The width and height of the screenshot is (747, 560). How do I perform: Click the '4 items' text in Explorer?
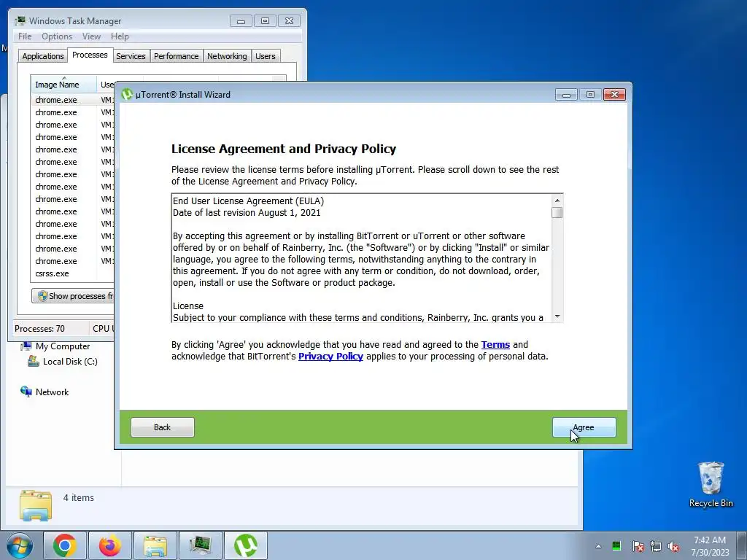tap(79, 497)
